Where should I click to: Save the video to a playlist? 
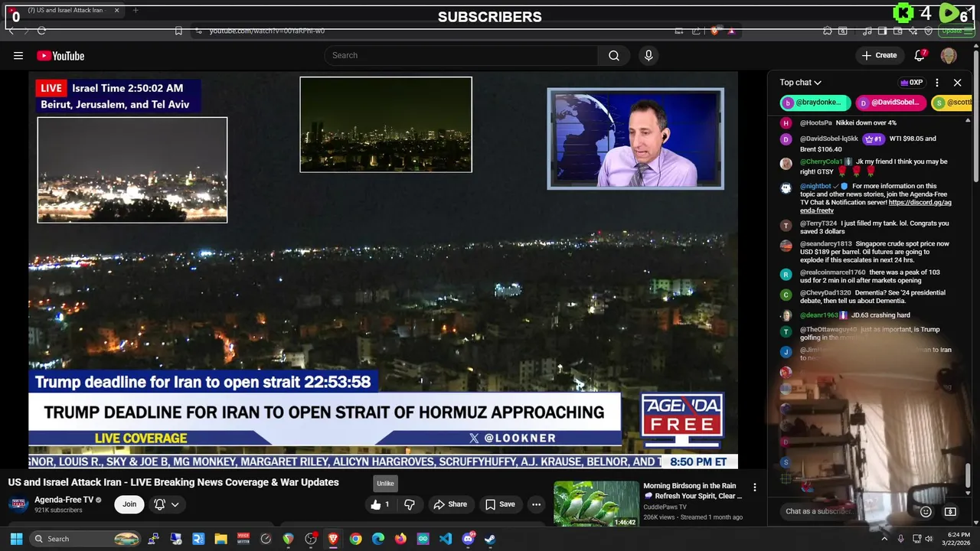pyautogui.click(x=500, y=504)
